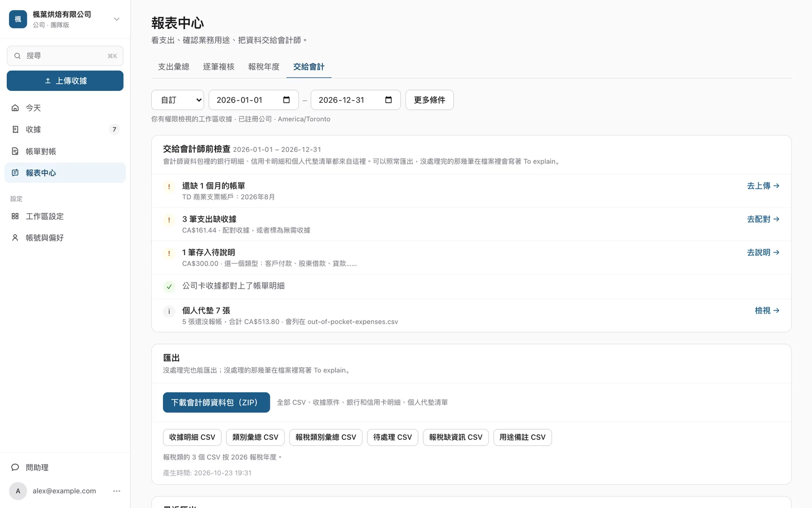Open the three-dot menu beside alex@example.com
This screenshot has width=812, height=508.
coord(117,491)
